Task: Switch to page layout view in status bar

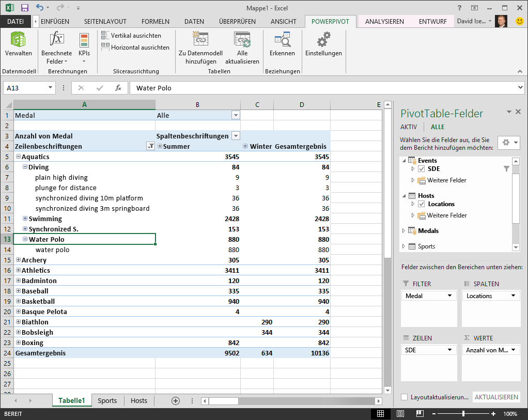Action: (400, 413)
